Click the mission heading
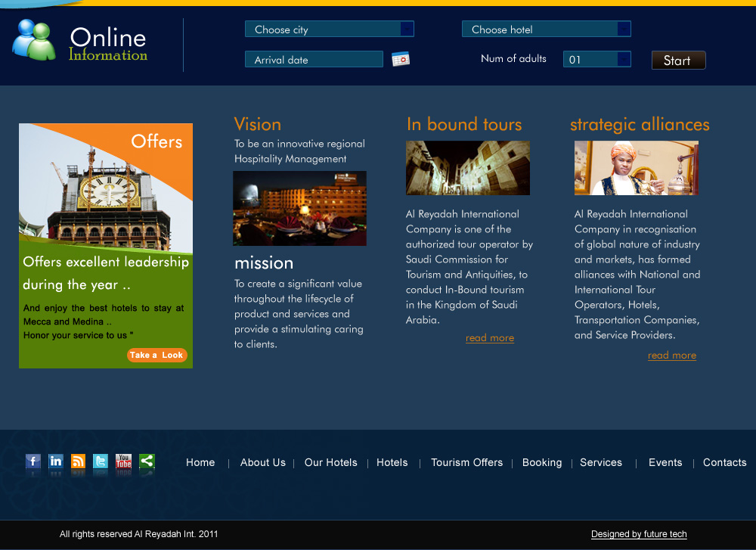Viewport: 756px width, 550px height. pos(264,263)
